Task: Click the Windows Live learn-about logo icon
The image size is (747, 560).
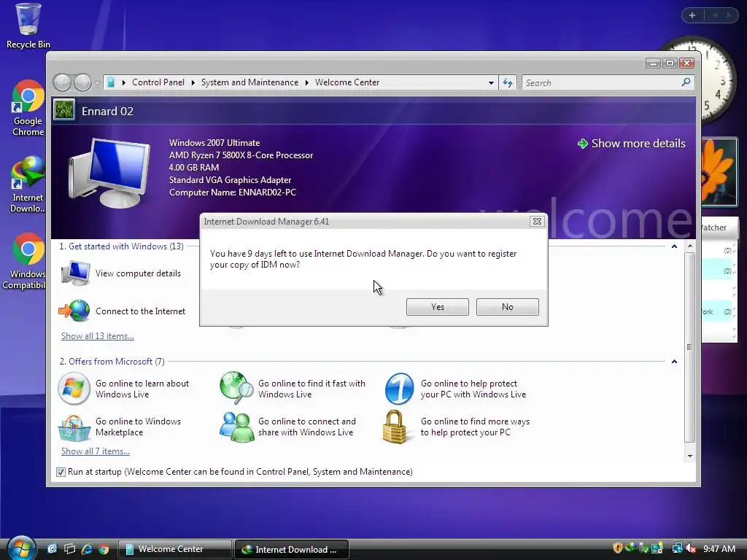Action: [74, 389]
